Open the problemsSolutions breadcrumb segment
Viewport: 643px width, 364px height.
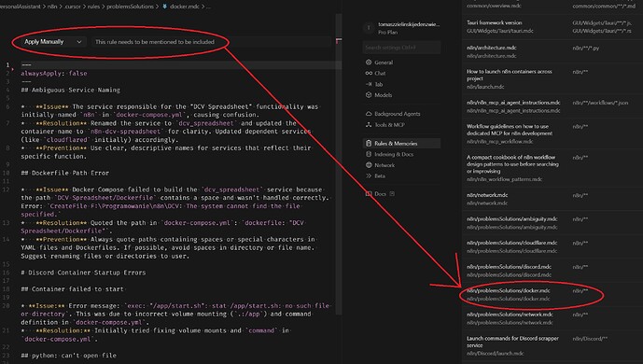point(130,7)
